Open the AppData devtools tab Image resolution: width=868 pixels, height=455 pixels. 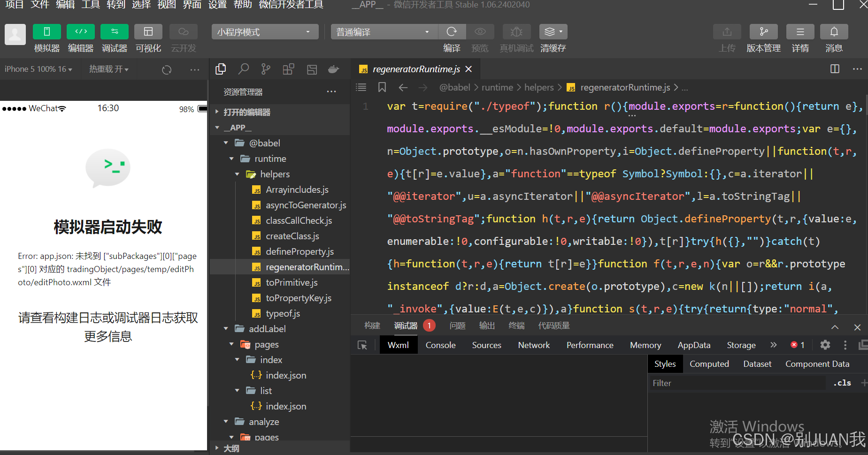click(x=694, y=345)
